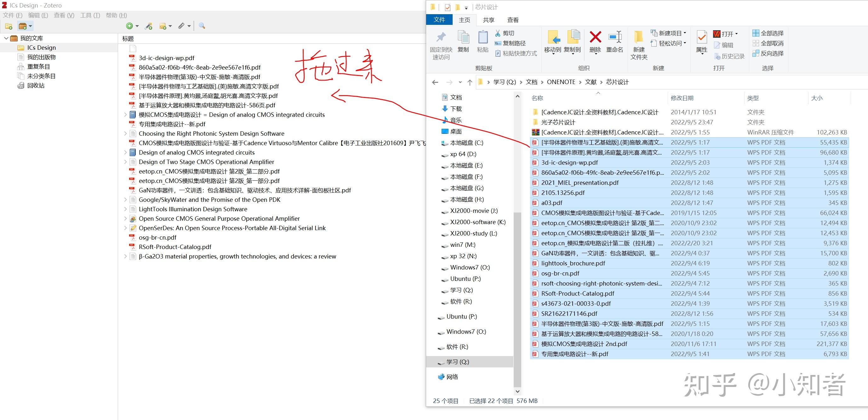Open the 工具 menu in Zotero
This screenshot has width=868, height=420.
(x=90, y=15)
